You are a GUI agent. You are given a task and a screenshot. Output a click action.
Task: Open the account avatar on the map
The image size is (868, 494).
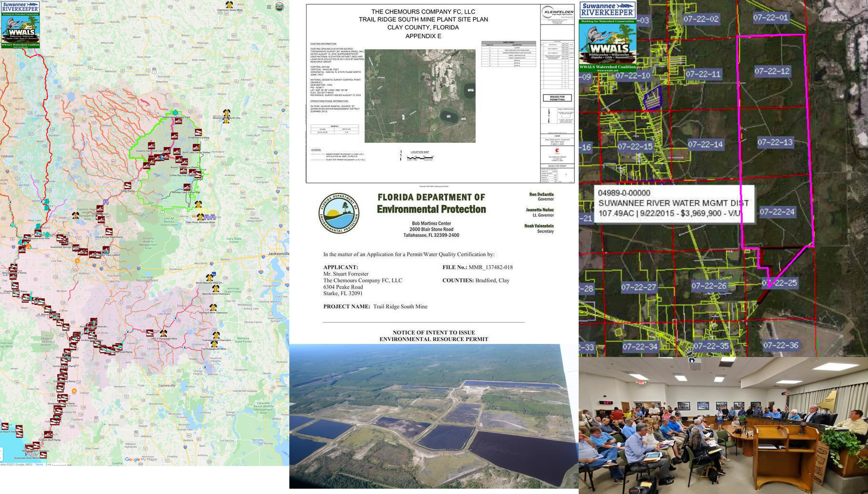(279, 7)
